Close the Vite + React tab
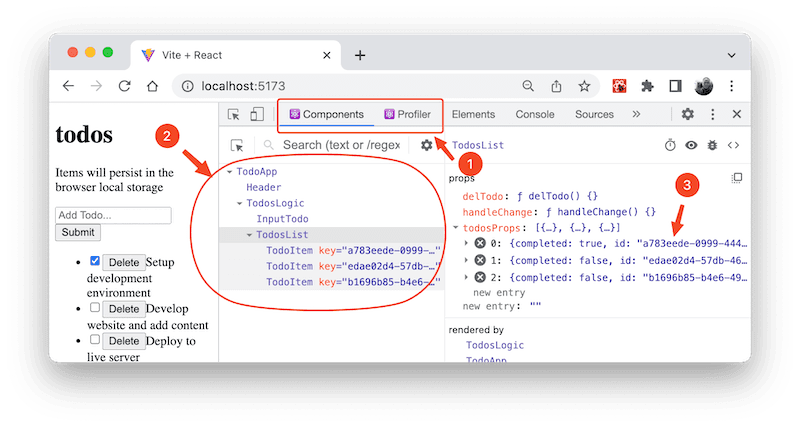The height and width of the screenshot is (427, 800). click(327, 55)
